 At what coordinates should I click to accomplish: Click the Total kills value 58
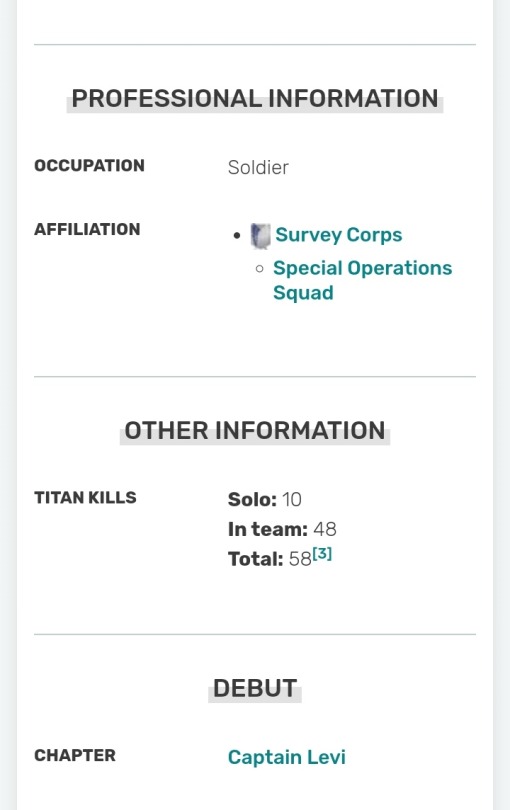pos(300,559)
